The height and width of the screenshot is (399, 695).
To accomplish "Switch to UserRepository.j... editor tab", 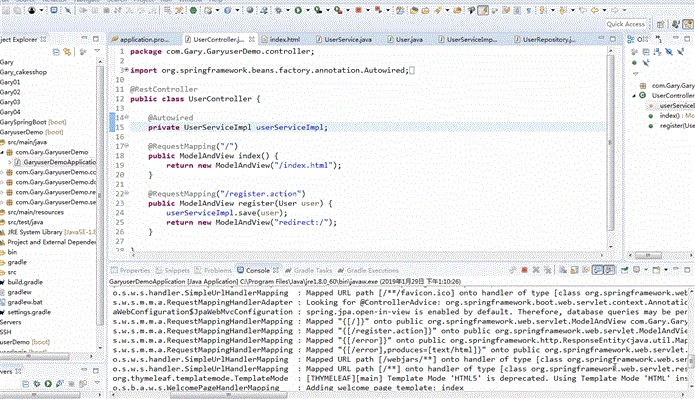I will [549, 39].
